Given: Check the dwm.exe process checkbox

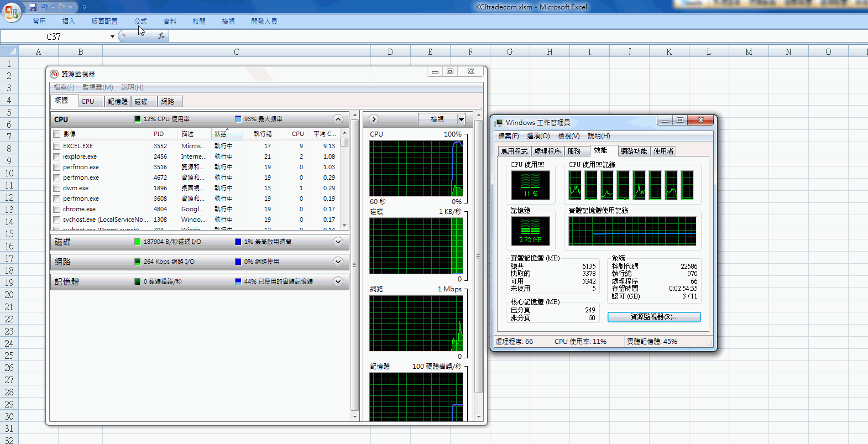Looking at the screenshot, I should [56, 188].
